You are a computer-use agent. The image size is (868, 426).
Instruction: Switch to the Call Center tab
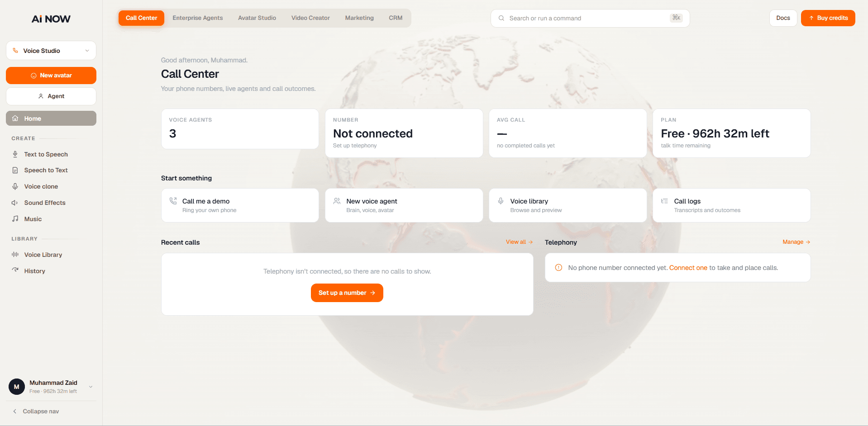coord(141,18)
